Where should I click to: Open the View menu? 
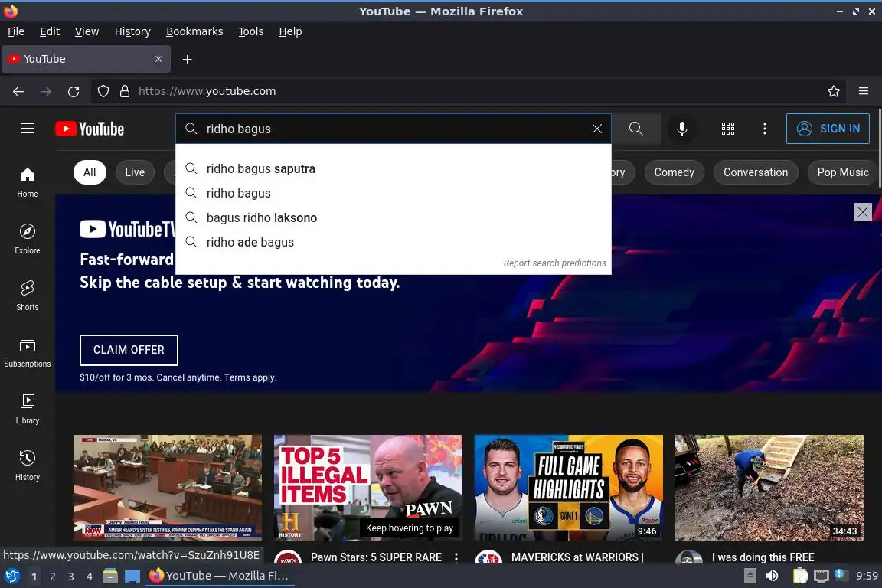point(87,31)
